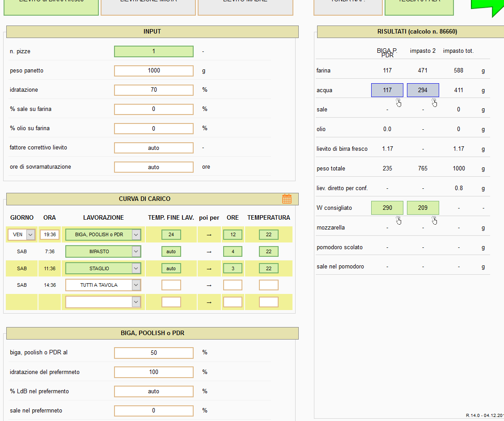
Task: Focus the idratazione input in INPUT section
Action: point(154,90)
